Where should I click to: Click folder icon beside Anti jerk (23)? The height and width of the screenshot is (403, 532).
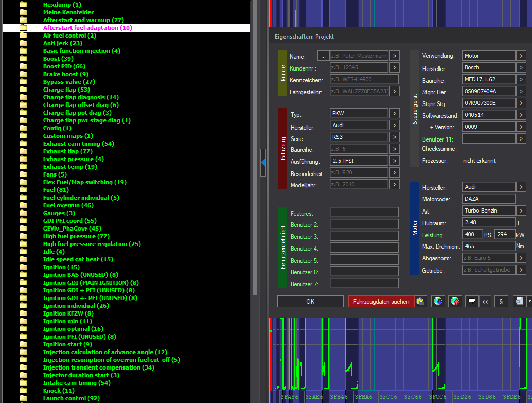pos(23,43)
